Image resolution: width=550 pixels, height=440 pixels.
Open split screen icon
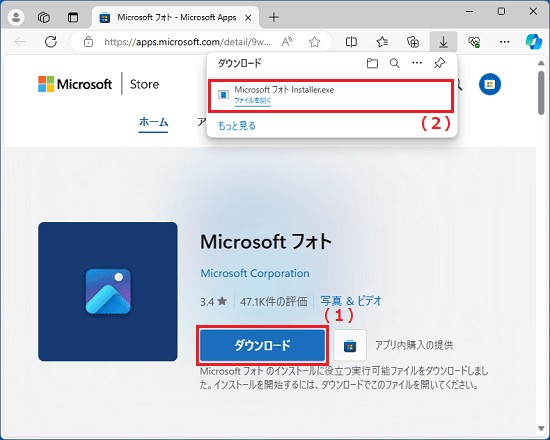351,42
